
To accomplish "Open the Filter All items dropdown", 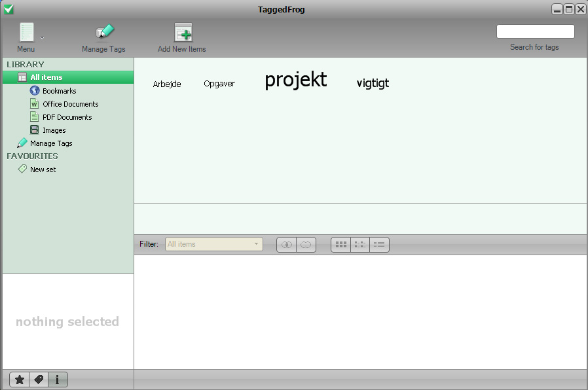I will click(x=213, y=244).
